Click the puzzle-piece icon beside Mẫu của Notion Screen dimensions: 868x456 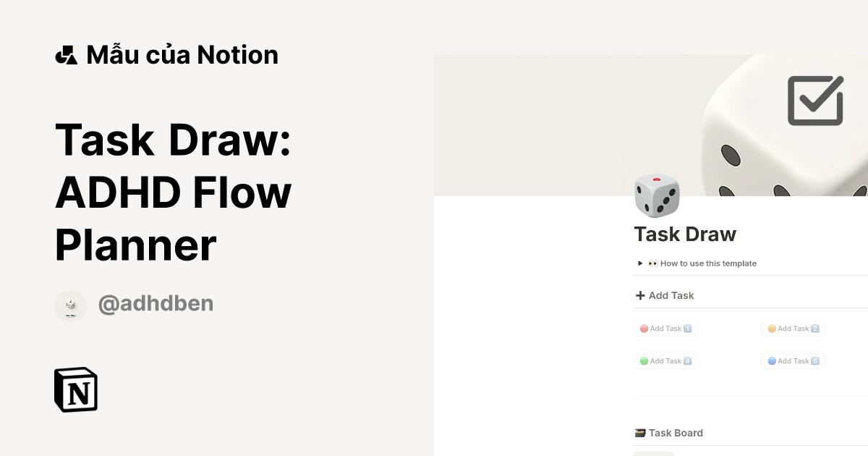pos(66,54)
